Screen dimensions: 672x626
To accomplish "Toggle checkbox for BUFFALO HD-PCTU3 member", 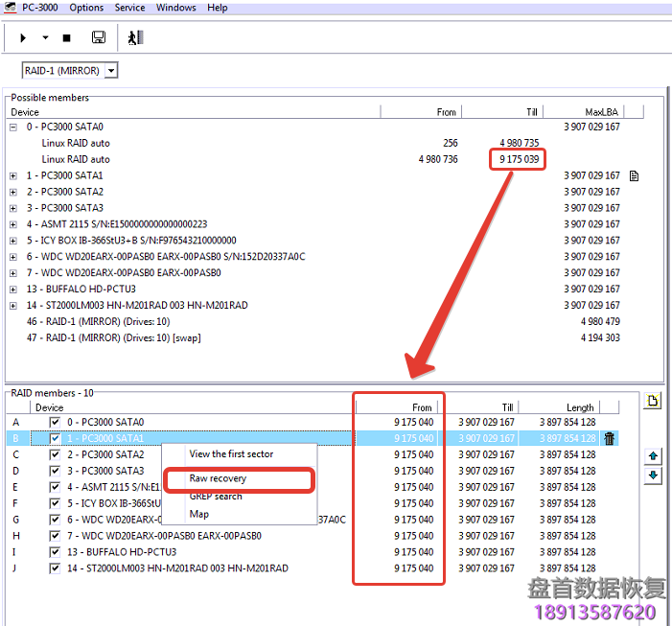I will [x=55, y=552].
